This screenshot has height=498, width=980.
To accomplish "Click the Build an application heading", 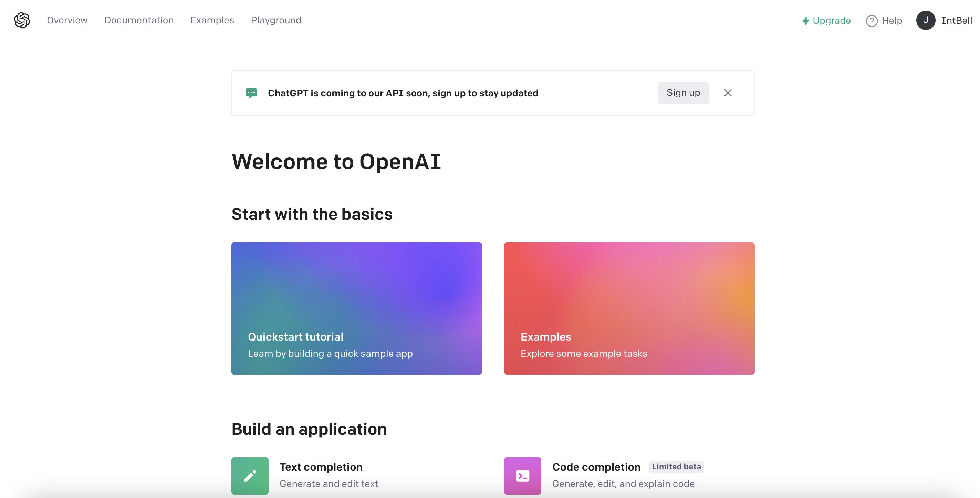I will click(309, 429).
